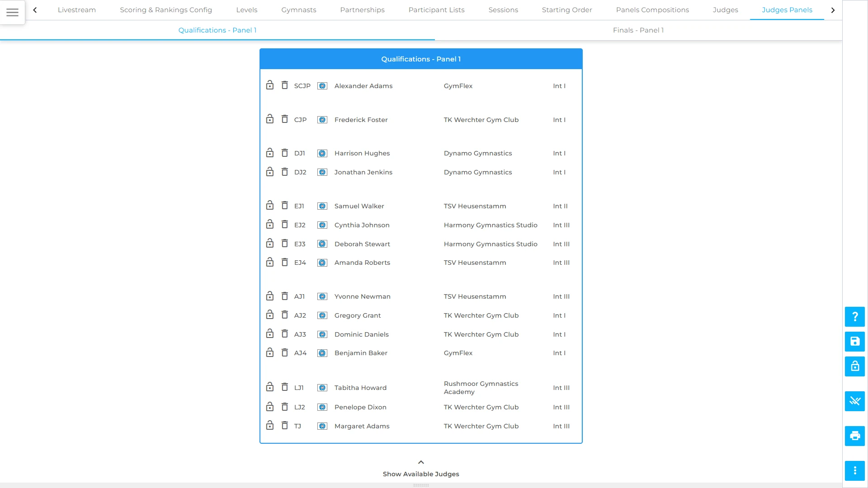Remove Yvonne Newman from AJ1
The image size is (868, 488).
(x=285, y=296)
